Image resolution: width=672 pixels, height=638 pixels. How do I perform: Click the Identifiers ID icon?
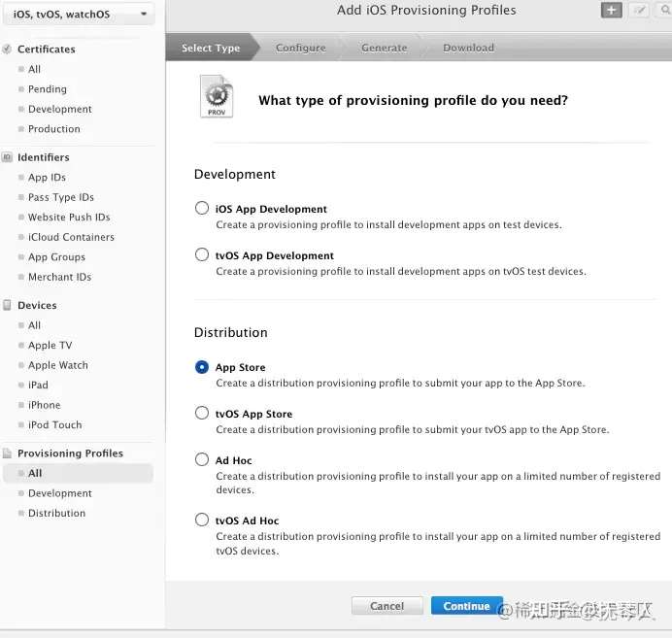[x=8, y=157]
